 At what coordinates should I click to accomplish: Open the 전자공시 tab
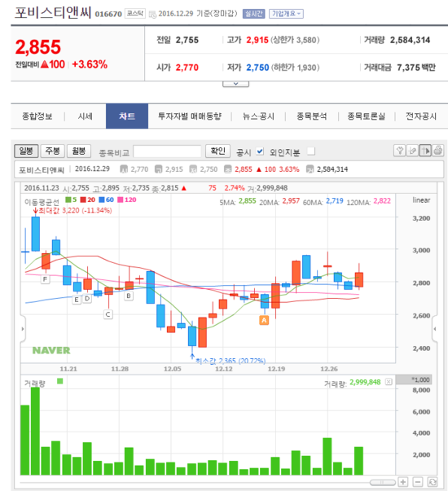pyautogui.click(x=421, y=116)
